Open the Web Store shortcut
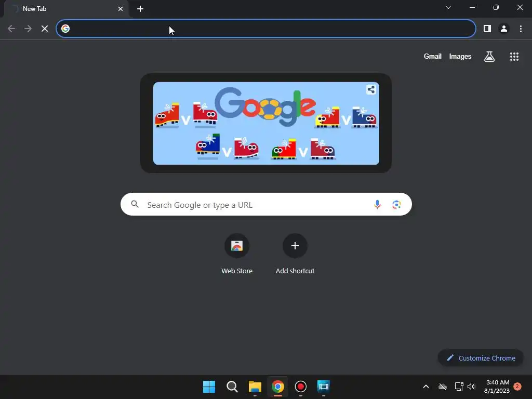Screen dimensions: 532x399 (x=237, y=246)
